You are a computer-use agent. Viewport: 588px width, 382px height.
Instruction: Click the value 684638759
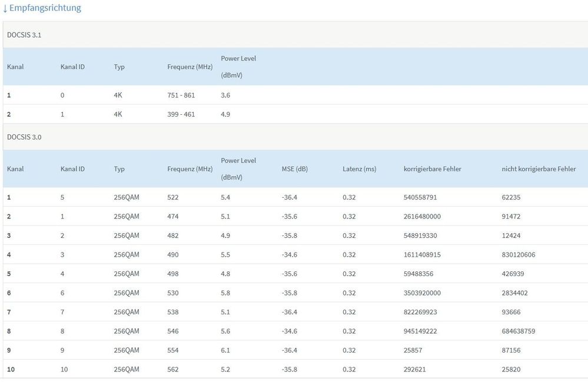(518, 331)
